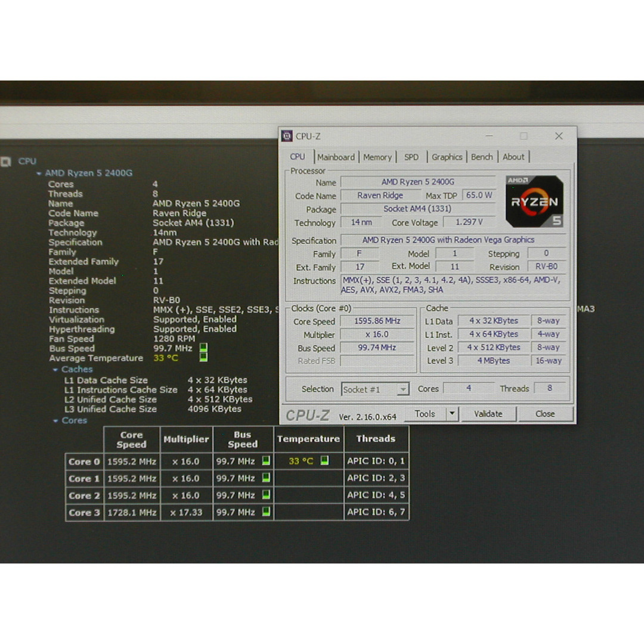Click the CPU-Z icon in the title bar
This screenshot has width=644, height=644.
tap(288, 136)
